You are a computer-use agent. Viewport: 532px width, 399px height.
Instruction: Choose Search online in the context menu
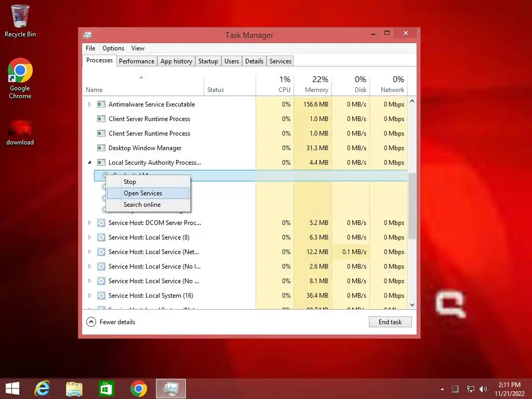point(148,205)
